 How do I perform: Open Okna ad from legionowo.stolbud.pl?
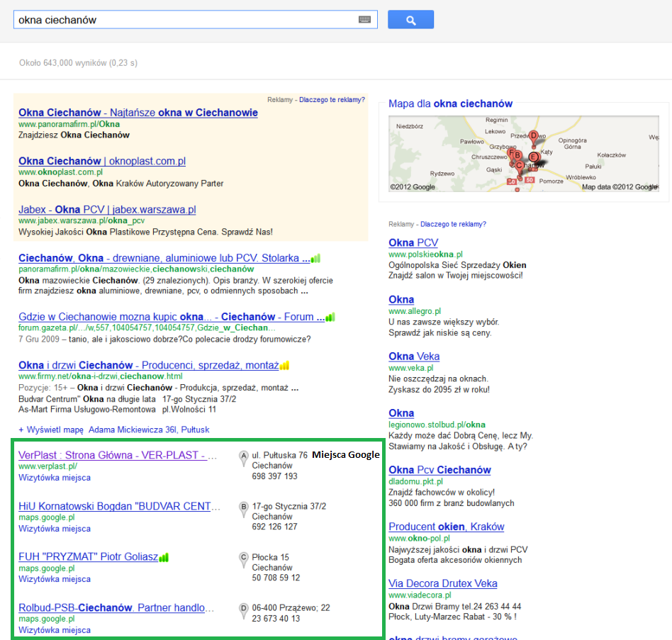point(401,413)
